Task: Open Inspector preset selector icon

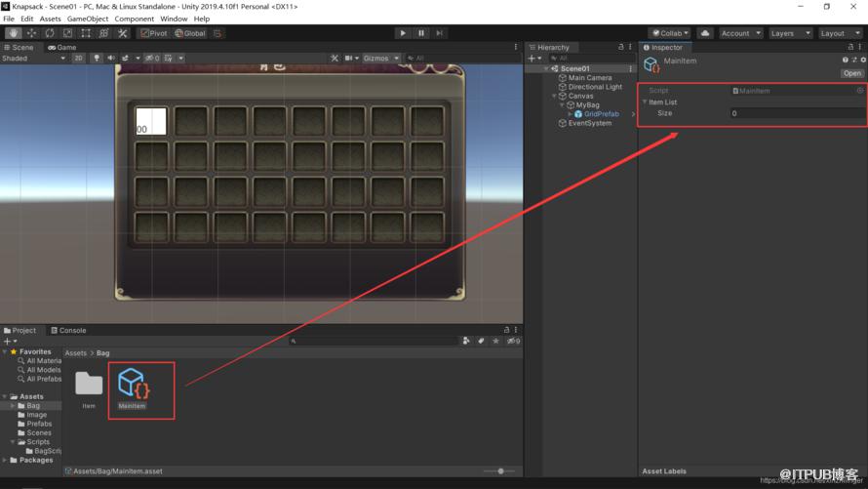Action: (x=854, y=60)
